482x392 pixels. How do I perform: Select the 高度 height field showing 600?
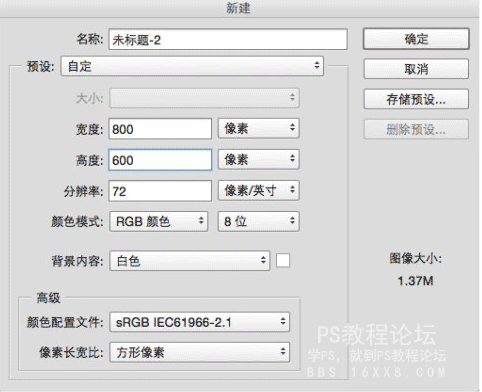click(x=160, y=160)
